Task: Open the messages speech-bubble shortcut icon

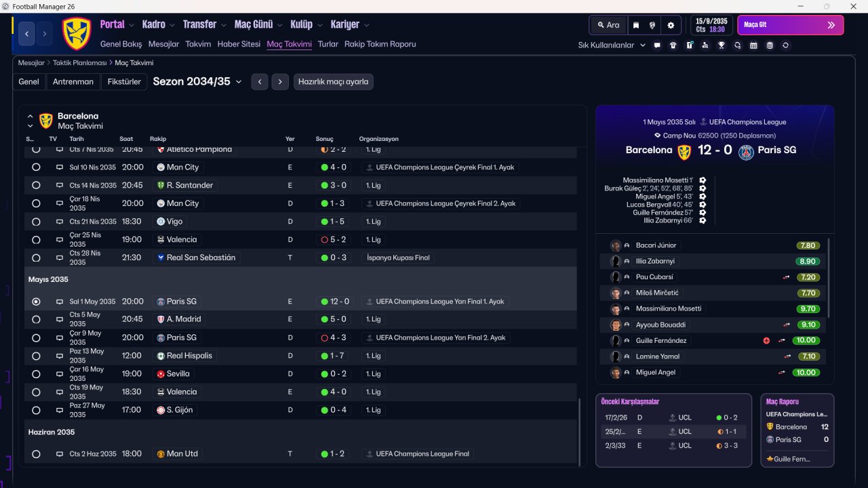Action: 657,45
